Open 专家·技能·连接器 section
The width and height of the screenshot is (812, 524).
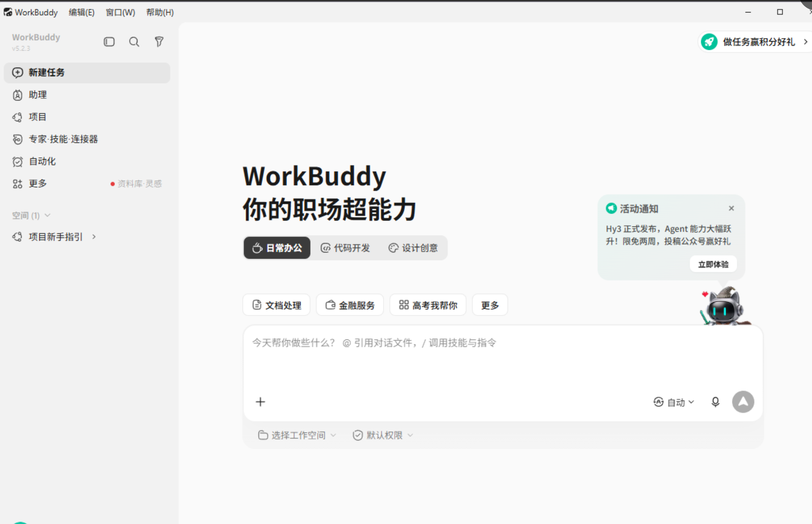click(87, 139)
